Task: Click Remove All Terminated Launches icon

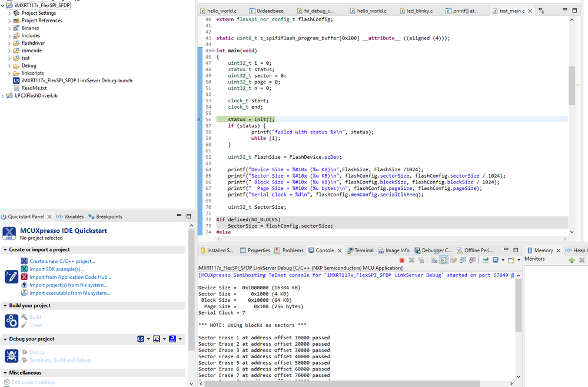Action: [421, 260]
